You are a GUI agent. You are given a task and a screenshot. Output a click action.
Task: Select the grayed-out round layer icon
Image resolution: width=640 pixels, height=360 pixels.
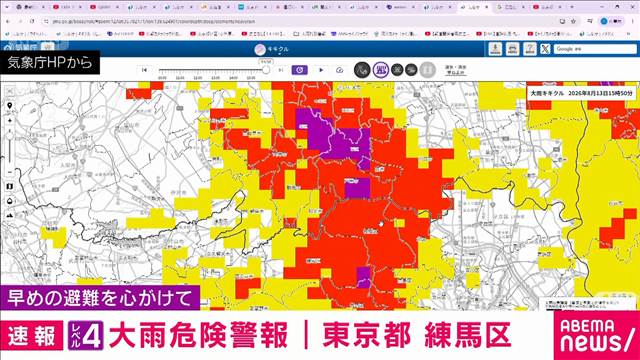tap(427, 70)
